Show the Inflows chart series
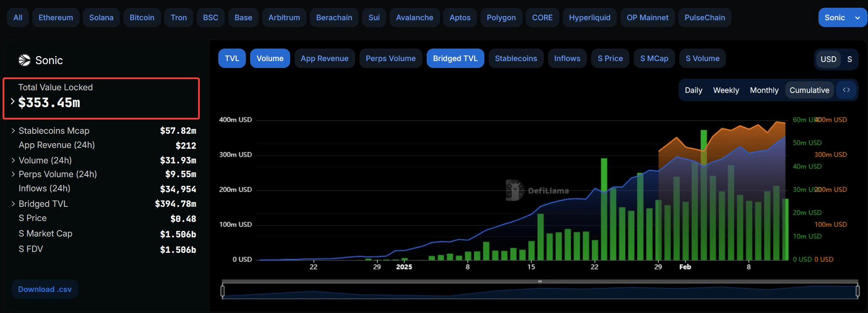The image size is (868, 313). click(567, 58)
